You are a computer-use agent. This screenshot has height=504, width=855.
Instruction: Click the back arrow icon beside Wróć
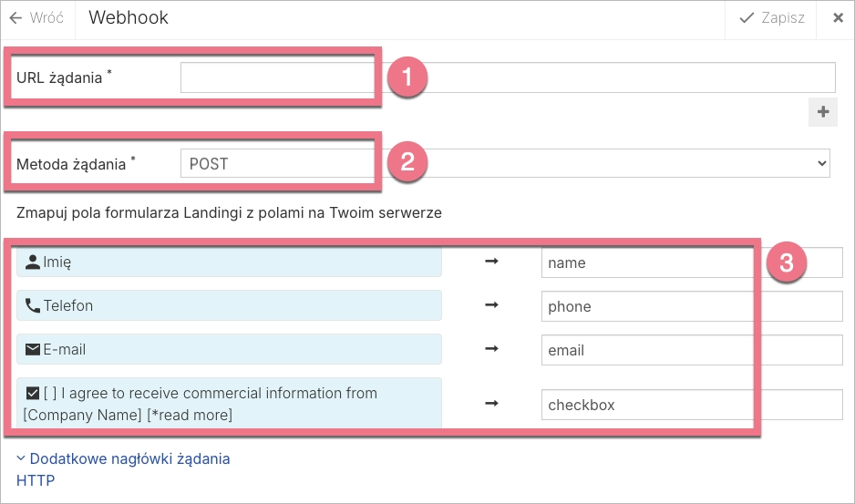[15, 18]
